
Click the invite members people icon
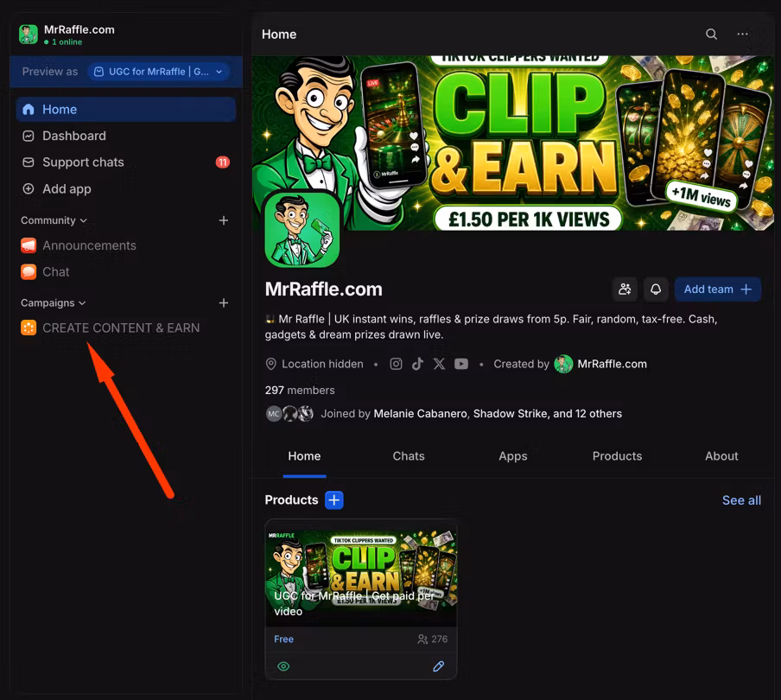pyautogui.click(x=625, y=289)
